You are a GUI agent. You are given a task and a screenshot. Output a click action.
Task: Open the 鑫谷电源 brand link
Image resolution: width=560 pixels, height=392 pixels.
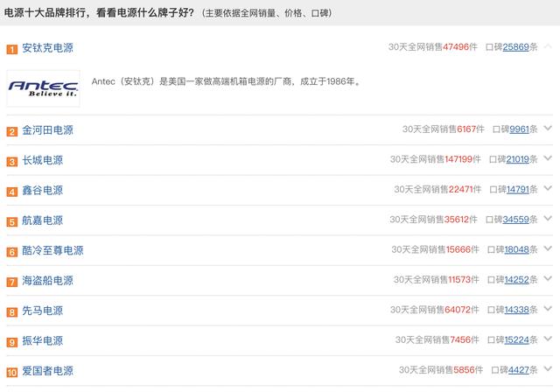coord(43,190)
